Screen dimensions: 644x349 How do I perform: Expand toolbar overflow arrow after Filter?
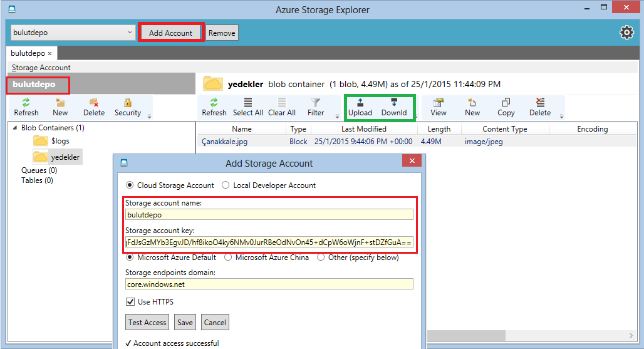coord(337,117)
